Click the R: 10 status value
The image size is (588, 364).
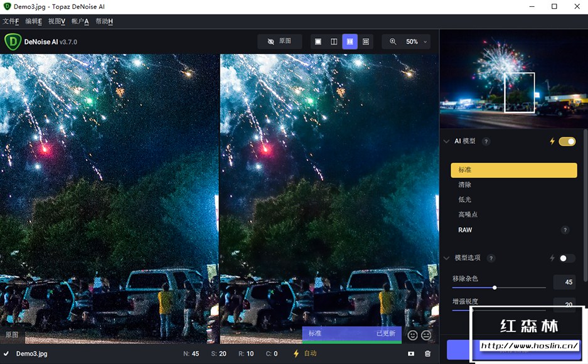(x=246, y=353)
